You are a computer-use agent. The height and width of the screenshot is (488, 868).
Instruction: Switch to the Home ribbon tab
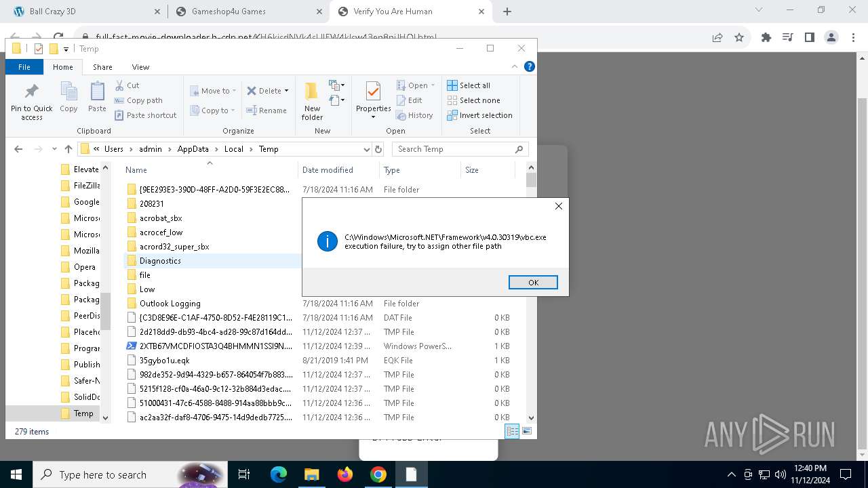[x=63, y=67]
